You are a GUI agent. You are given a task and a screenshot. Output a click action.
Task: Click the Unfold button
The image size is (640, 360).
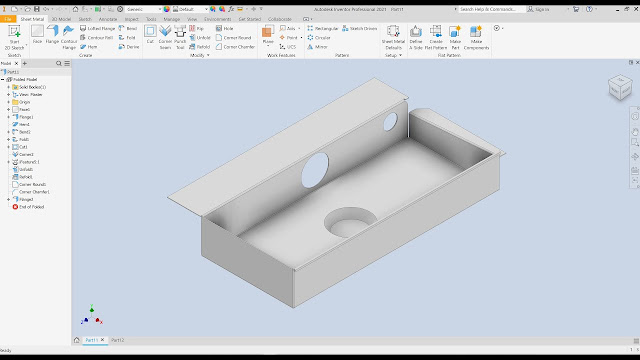[x=200, y=38]
